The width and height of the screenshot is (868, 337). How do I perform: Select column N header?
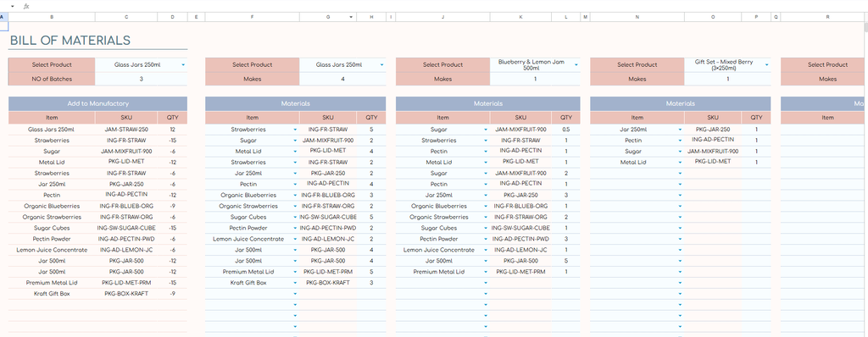pyautogui.click(x=637, y=17)
